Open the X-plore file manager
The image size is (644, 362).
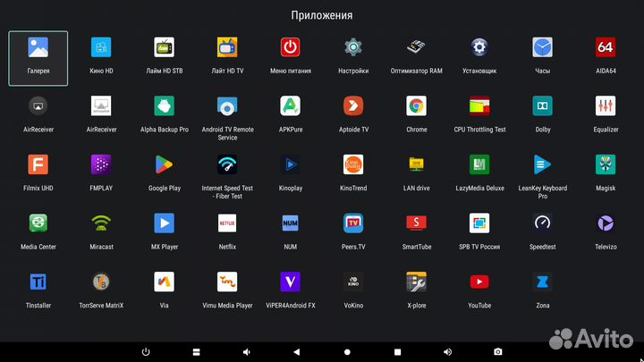coord(416,282)
